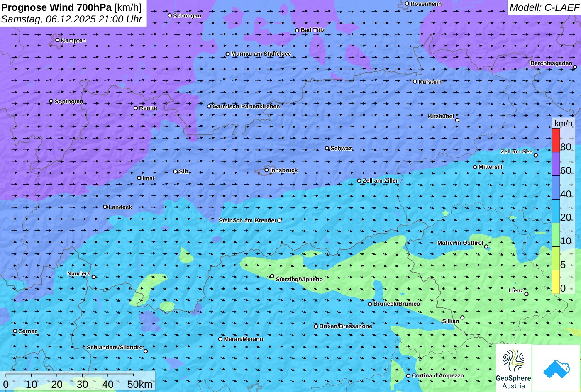Click the 'Bruneck/Brunico' label

pos(397,304)
